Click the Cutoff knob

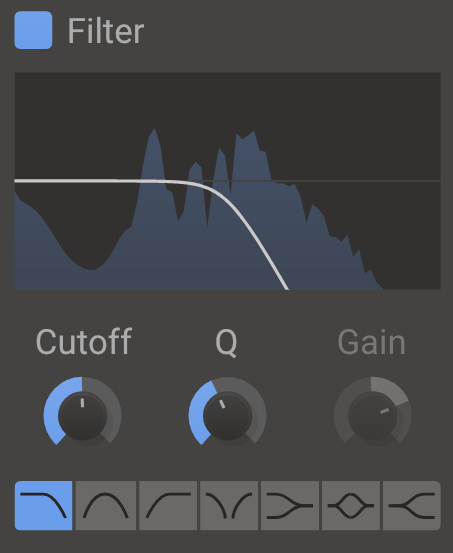[83, 415]
